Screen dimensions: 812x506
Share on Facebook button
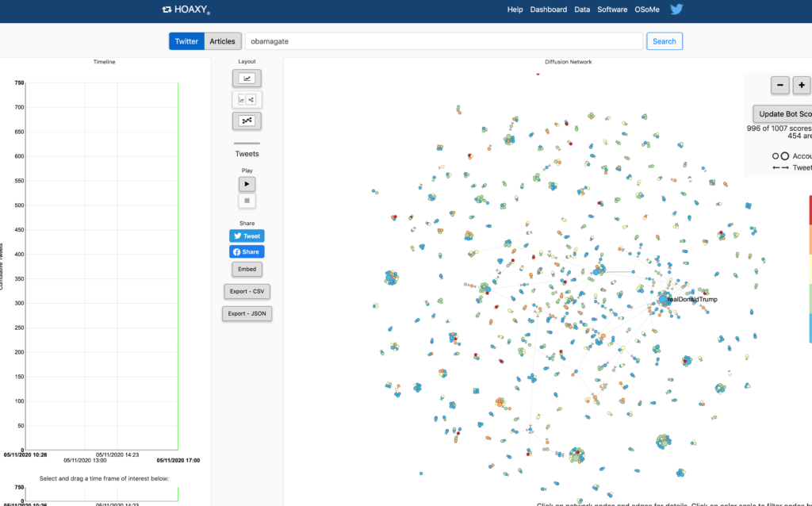point(247,251)
